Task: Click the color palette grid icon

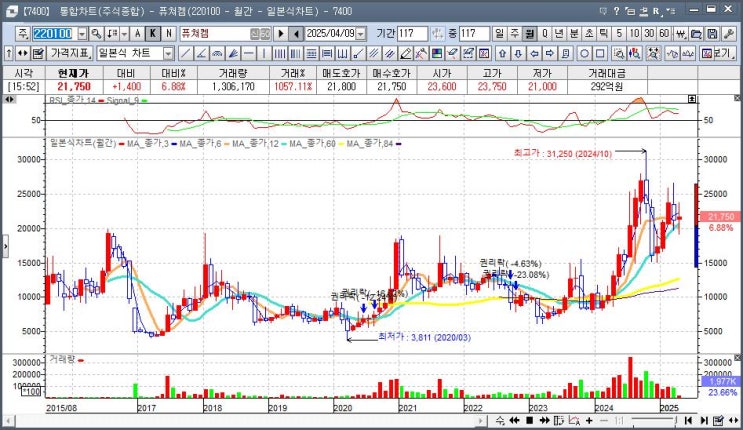Action: (x=437, y=53)
